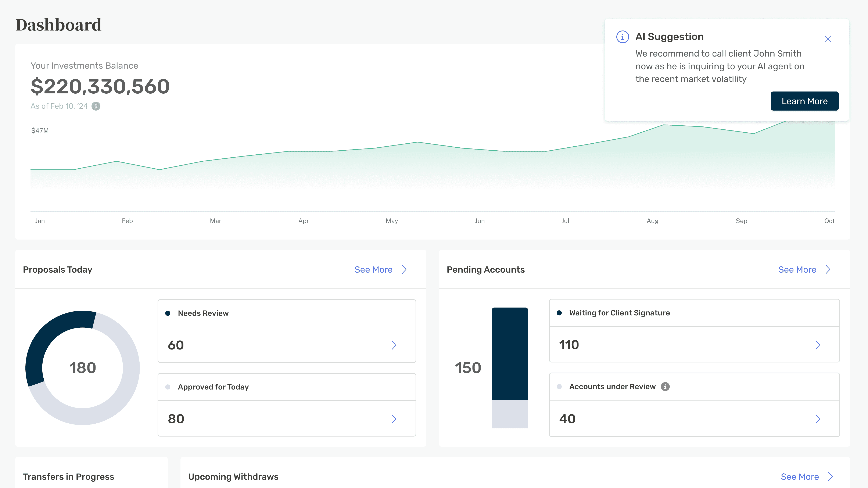
Task: Expand the Accounts under Review 40 chevron
Action: (x=817, y=419)
